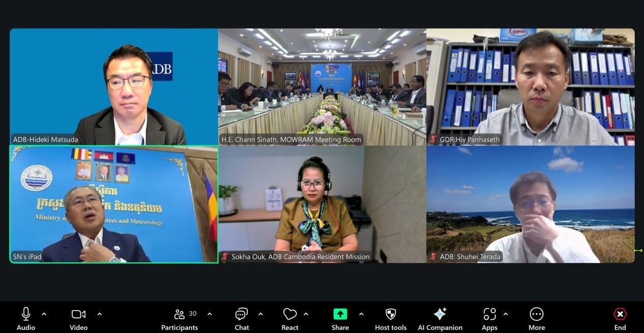
Task: Open the Apps icon
Action: tap(489, 314)
